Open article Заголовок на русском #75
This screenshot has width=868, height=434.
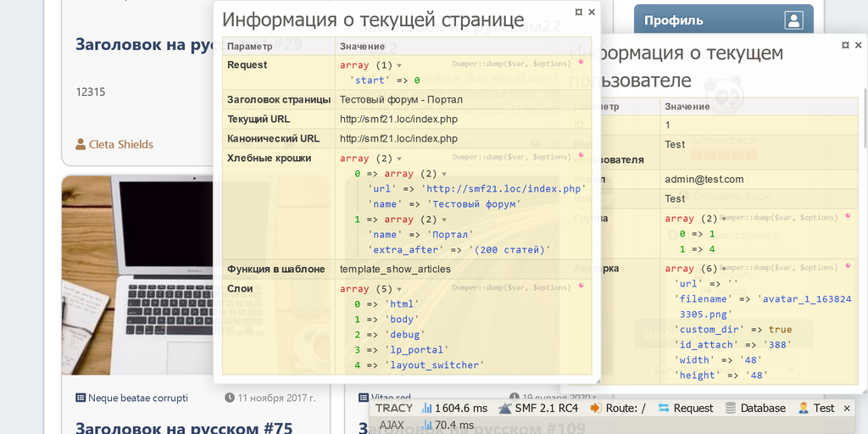point(184,426)
